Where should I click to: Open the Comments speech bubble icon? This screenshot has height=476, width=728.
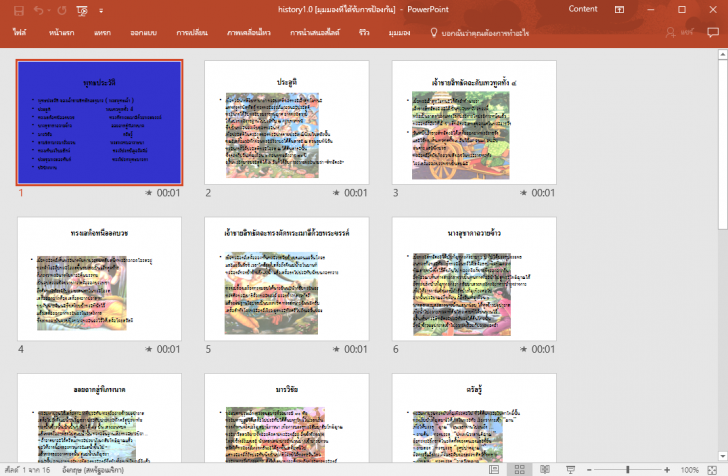[713, 32]
